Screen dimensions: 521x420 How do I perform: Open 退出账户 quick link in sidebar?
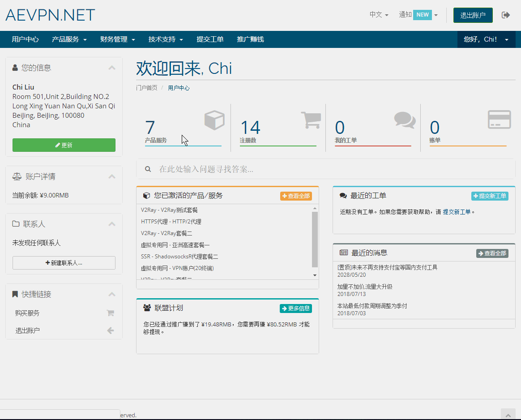[64, 330]
